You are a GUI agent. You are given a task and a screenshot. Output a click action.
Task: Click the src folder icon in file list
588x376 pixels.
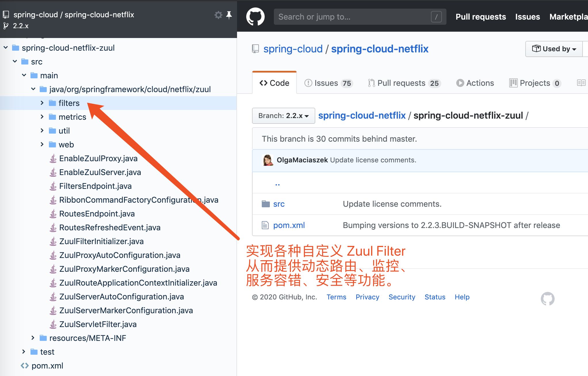pos(266,204)
